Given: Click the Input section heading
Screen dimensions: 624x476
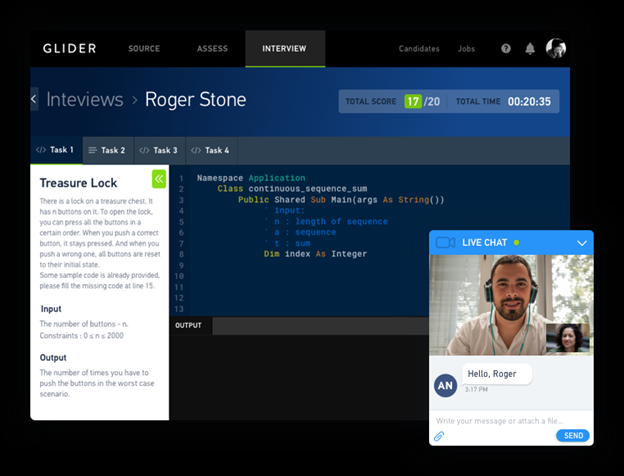Looking at the screenshot, I should click(x=51, y=309).
